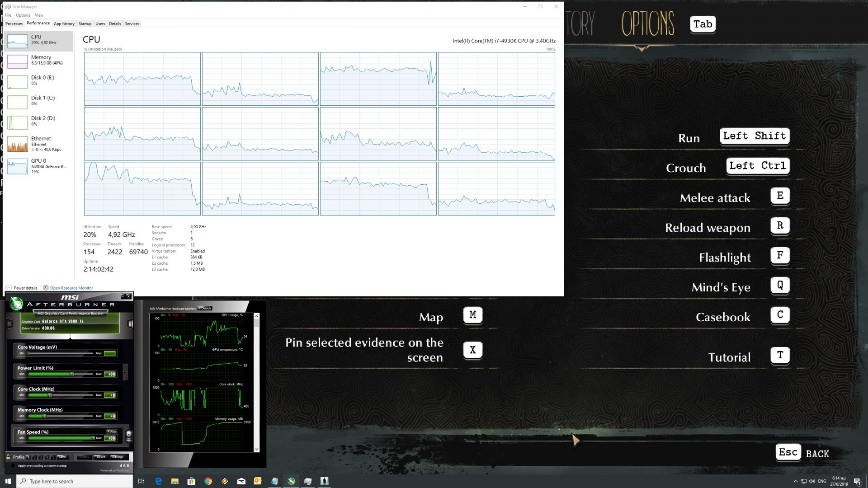Click the fan user define icon
Viewport: 868px width, 488px height.
[129, 436]
